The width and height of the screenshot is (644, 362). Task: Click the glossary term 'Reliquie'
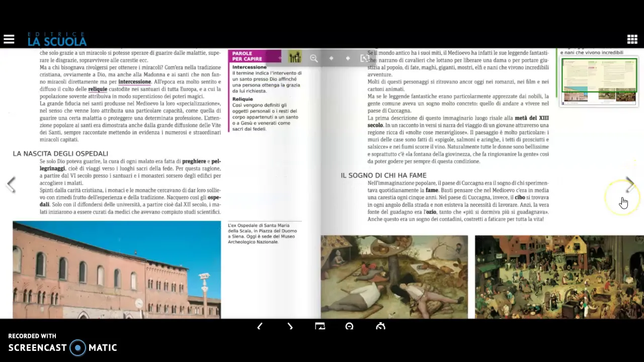click(243, 99)
